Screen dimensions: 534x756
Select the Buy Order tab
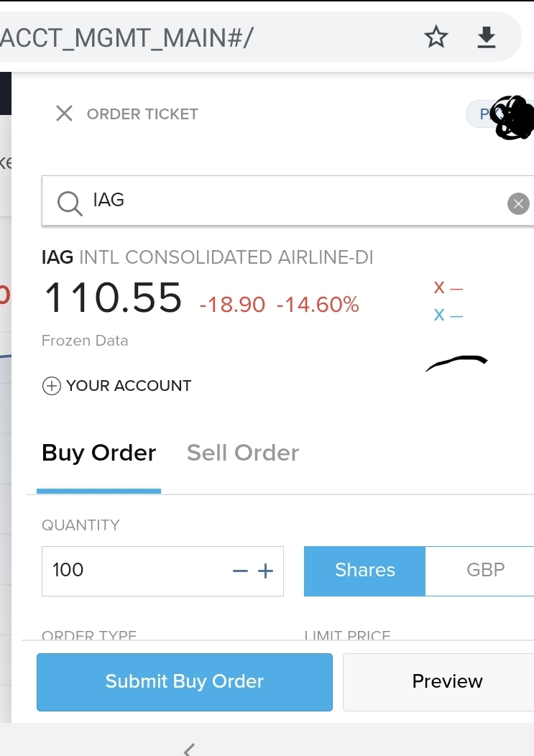click(99, 453)
